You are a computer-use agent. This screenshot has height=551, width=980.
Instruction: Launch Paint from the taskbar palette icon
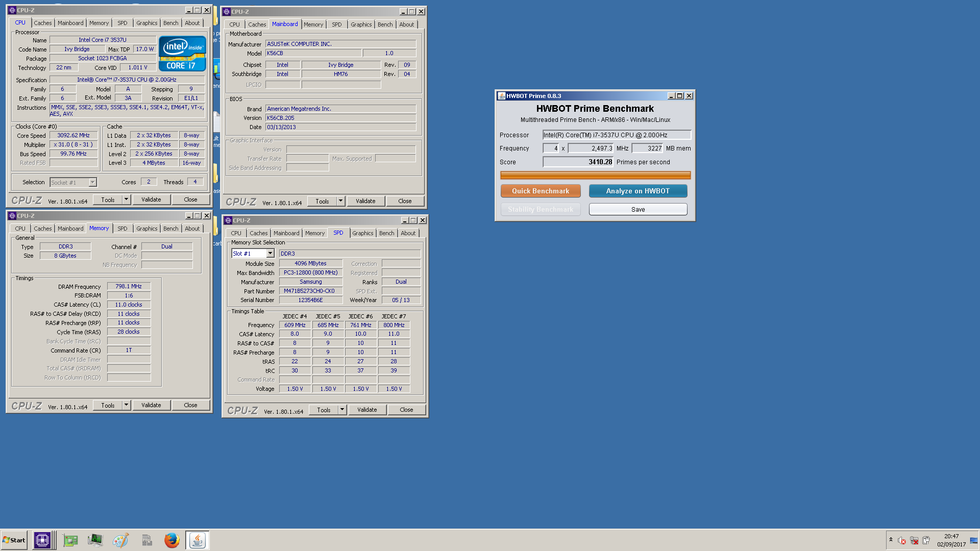point(120,540)
